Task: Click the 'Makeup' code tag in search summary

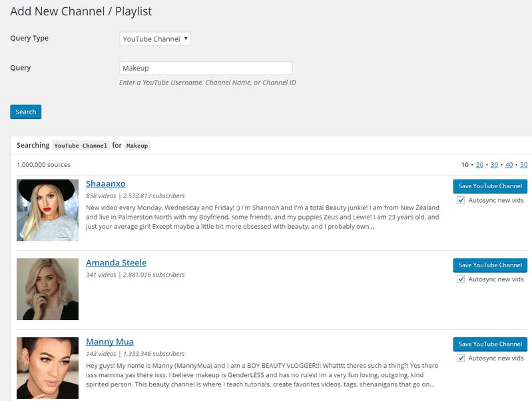Action: pos(137,146)
